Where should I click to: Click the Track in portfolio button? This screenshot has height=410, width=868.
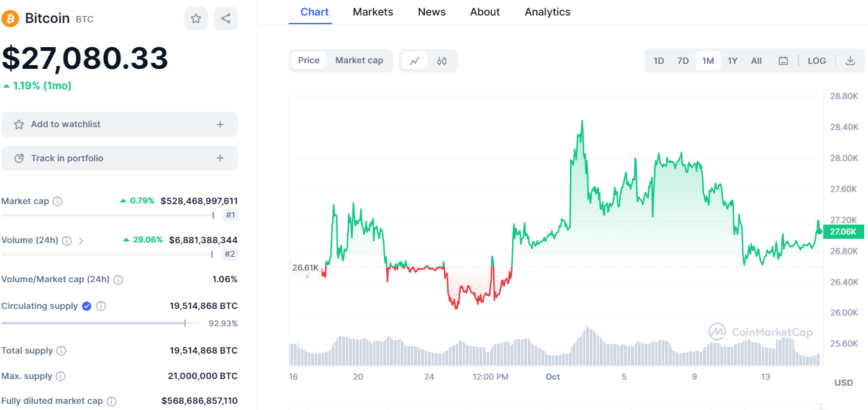pos(119,158)
